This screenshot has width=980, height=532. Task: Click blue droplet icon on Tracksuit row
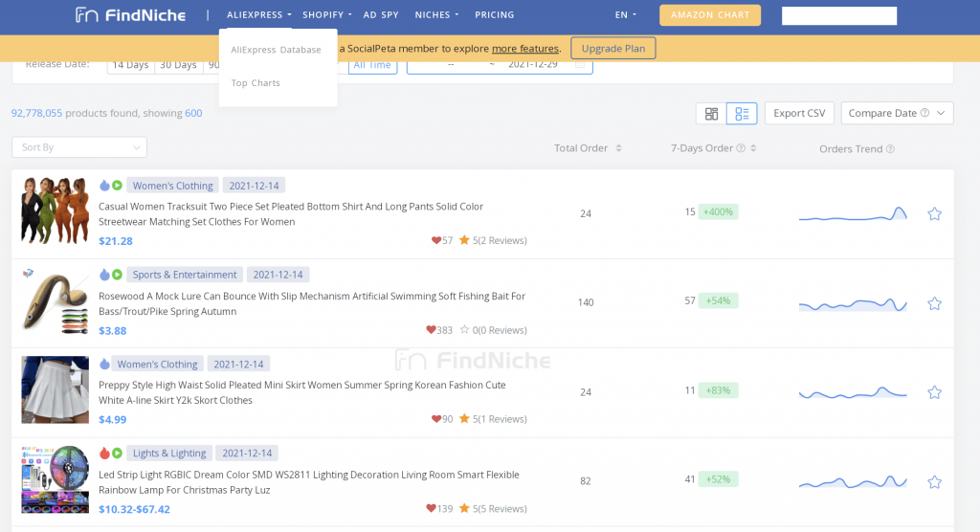[104, 185]
